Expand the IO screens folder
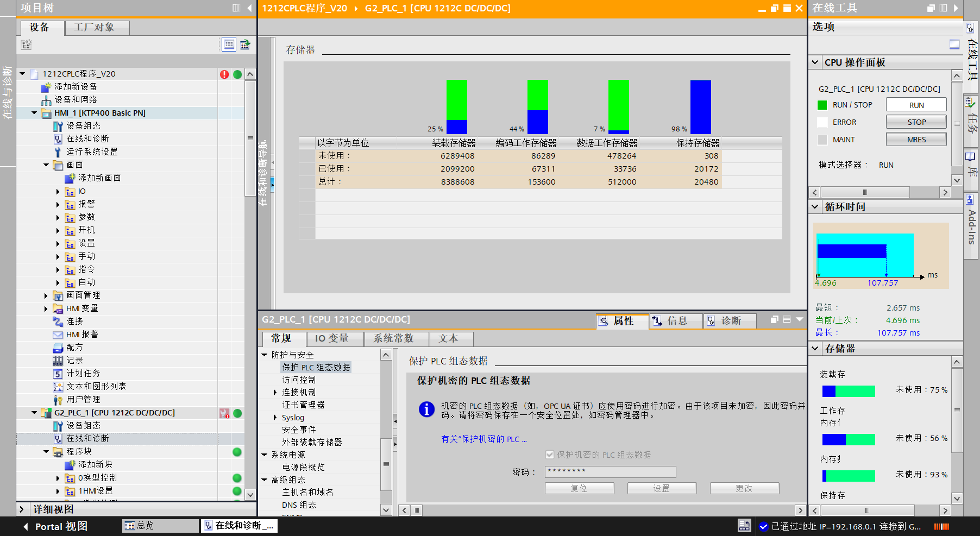Screen dimensions: 980x536 [58, 191]
